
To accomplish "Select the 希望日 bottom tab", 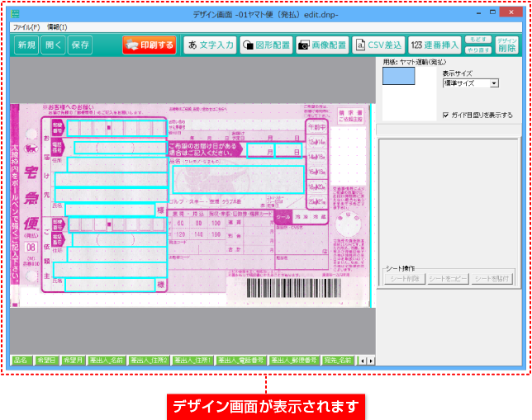I will (46, 361).
